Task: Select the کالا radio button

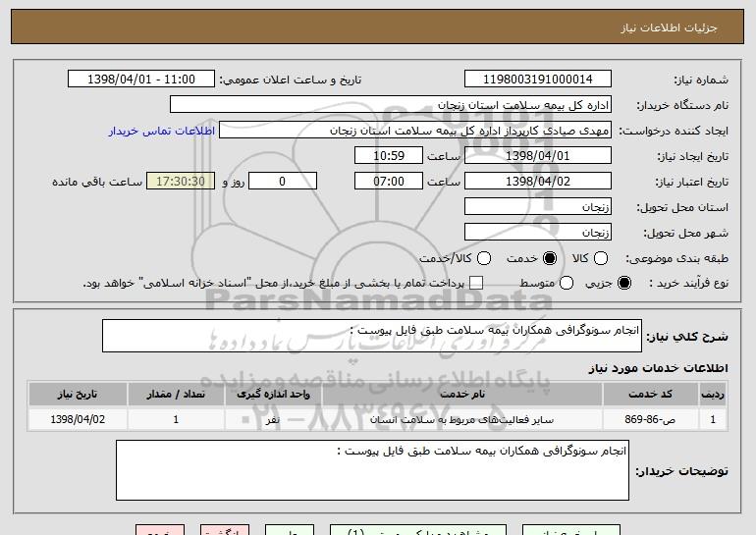Action: coord(600,258)
